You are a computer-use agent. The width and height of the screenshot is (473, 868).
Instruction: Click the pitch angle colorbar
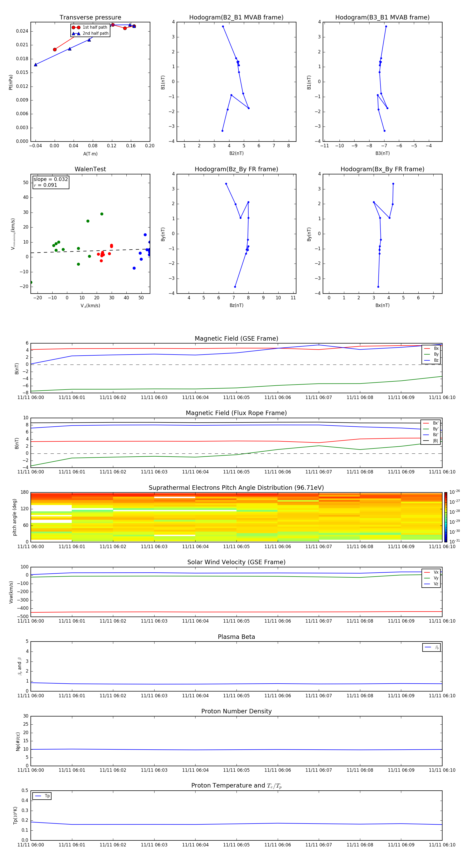(x=446, y=517)
